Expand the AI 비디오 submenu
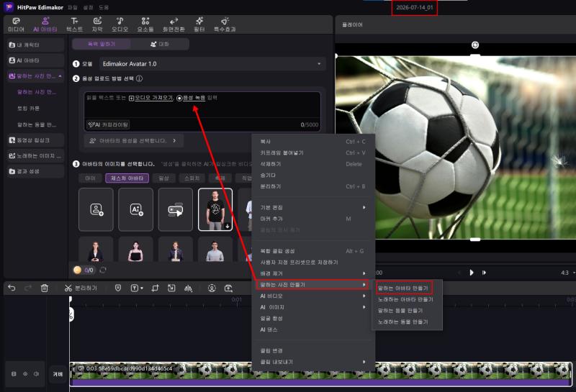This screenshot has height=392, width=576. (313, 296)
